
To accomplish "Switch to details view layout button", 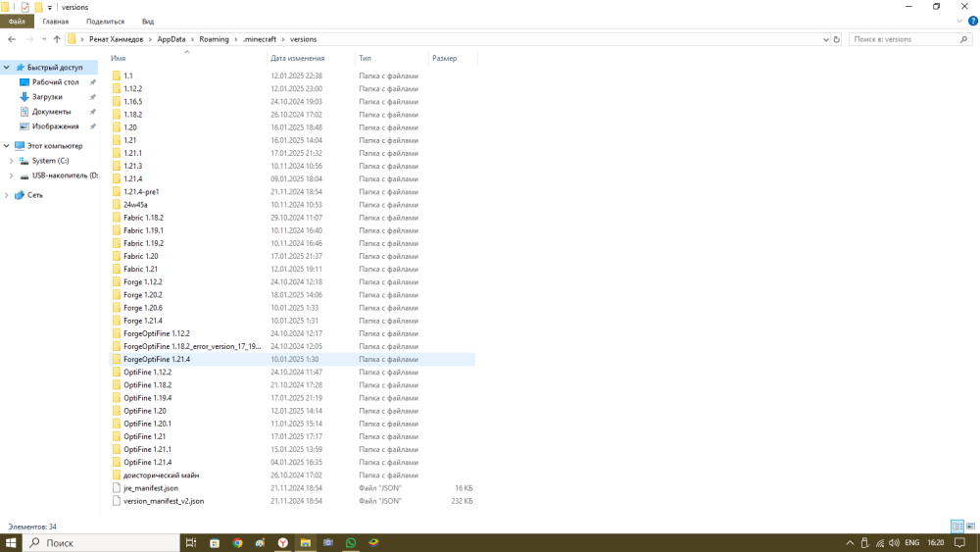I will click(956, 527).
